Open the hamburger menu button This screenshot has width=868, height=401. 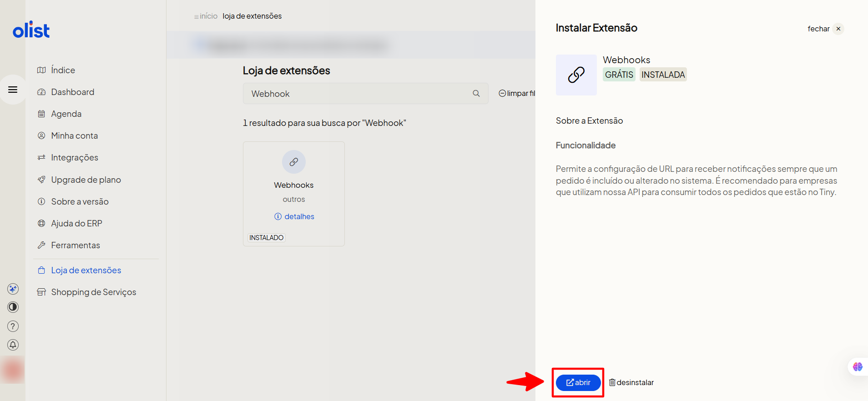[x=13, y=90]
